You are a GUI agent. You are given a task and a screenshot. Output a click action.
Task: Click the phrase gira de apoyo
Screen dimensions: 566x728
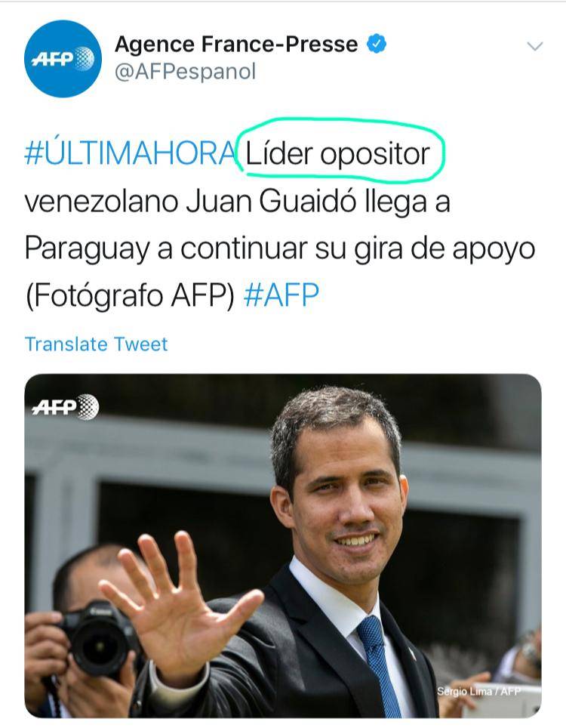coord(444,249)
